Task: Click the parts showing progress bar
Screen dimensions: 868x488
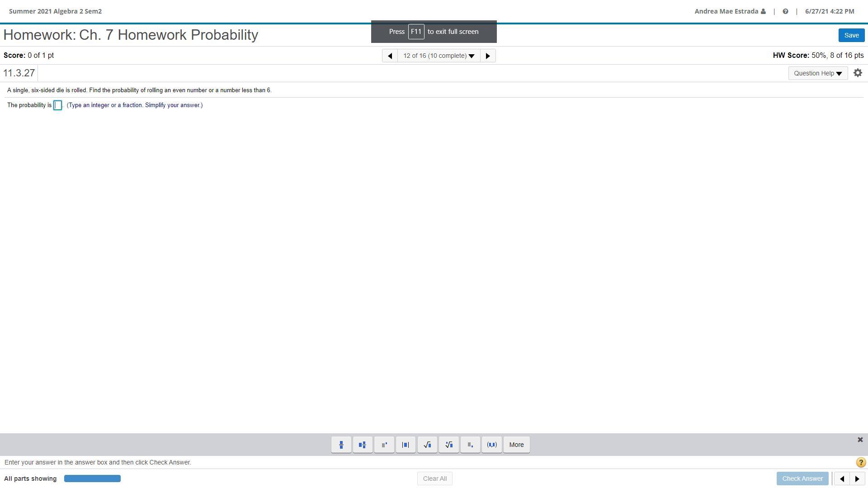Action: 92,479
